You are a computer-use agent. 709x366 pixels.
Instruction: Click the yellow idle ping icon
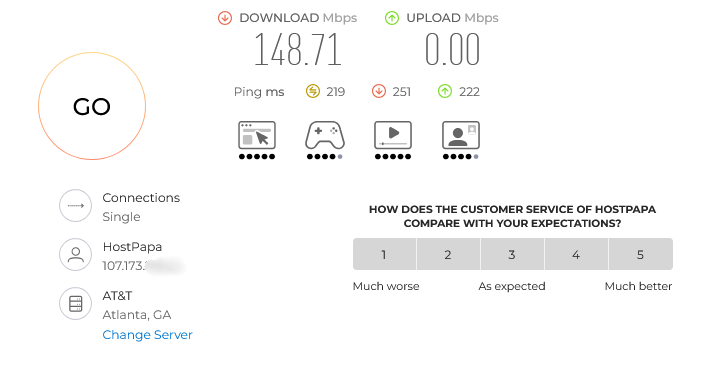click(x=312, y=91)
